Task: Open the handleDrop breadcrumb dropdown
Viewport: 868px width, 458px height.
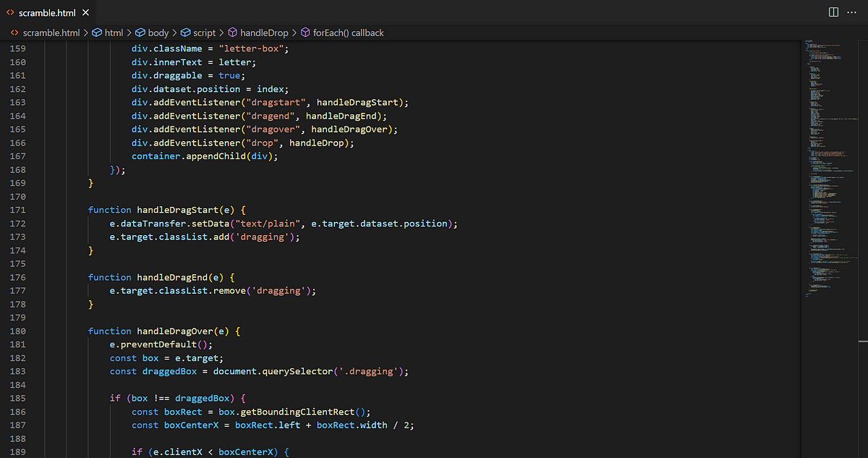Action: (x=264, y=33)
